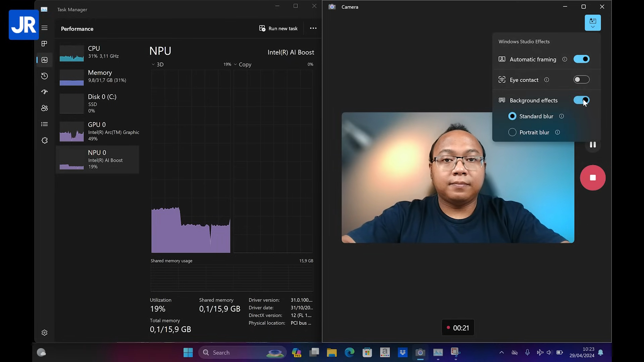Select Memory in performance list

(97, 76)
